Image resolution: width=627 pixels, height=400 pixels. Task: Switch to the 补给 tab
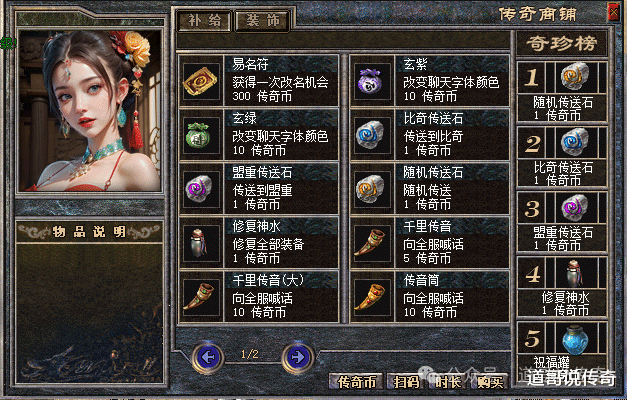click(204, 20)
